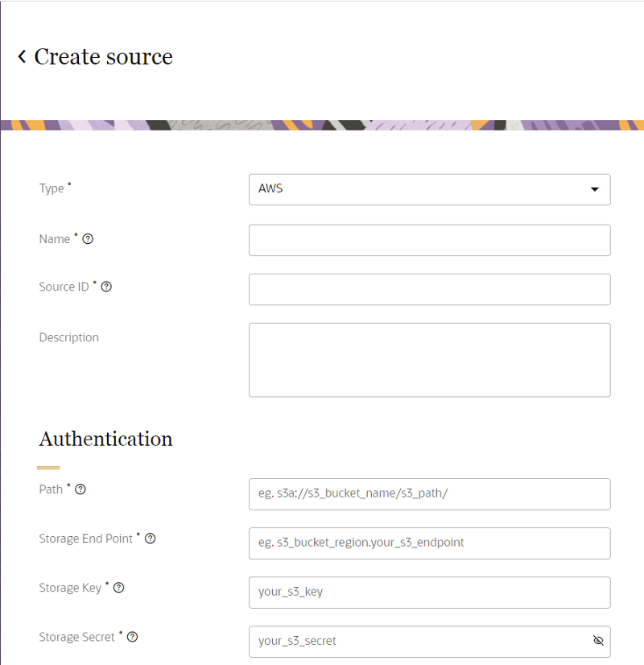Click the Create source page title
The image size is (644, 665).
click(103, 56)
